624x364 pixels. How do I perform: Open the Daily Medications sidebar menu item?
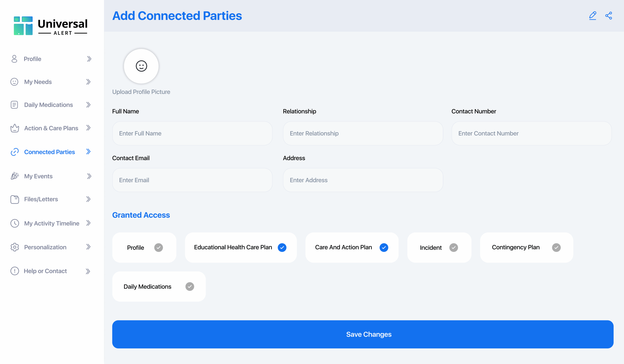(x=49, y=105)
